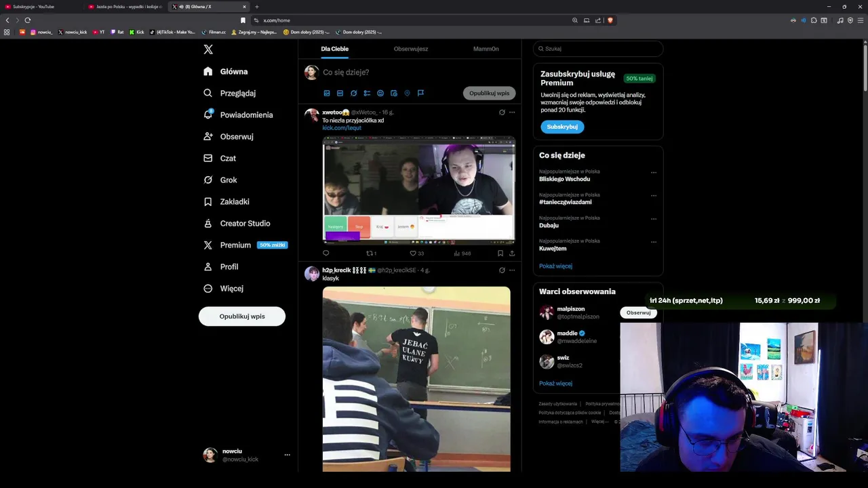This screenshot has width=868, height=488.
Task: Open a new browser tab
Action: pos(257,7)
